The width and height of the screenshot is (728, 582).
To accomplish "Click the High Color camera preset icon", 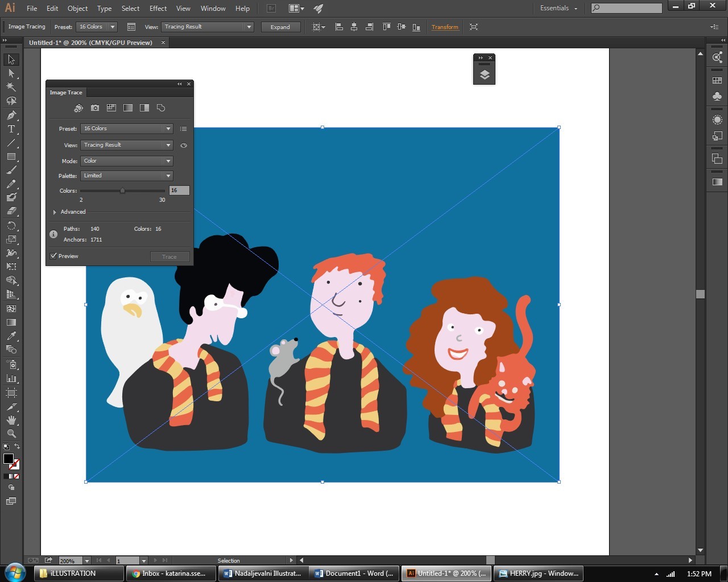I will pos(95,108).
